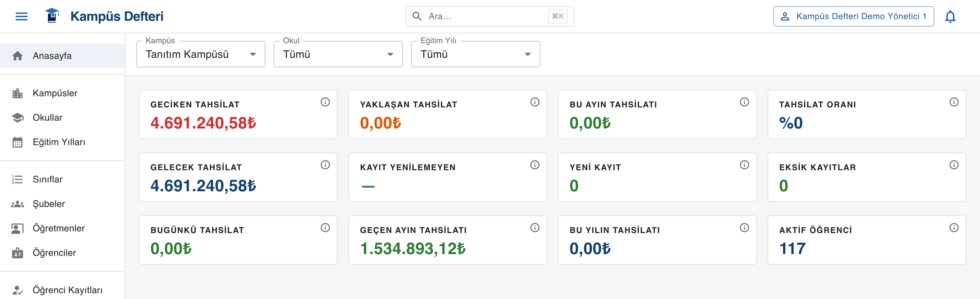Click the EKSİK KAYITLAR heading
980x299 pixels.
pyautogui.click(x=818, y=167)
